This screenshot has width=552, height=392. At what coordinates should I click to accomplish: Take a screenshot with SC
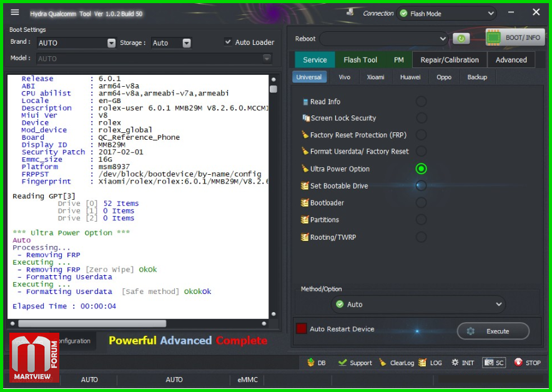tap(494, 363)
